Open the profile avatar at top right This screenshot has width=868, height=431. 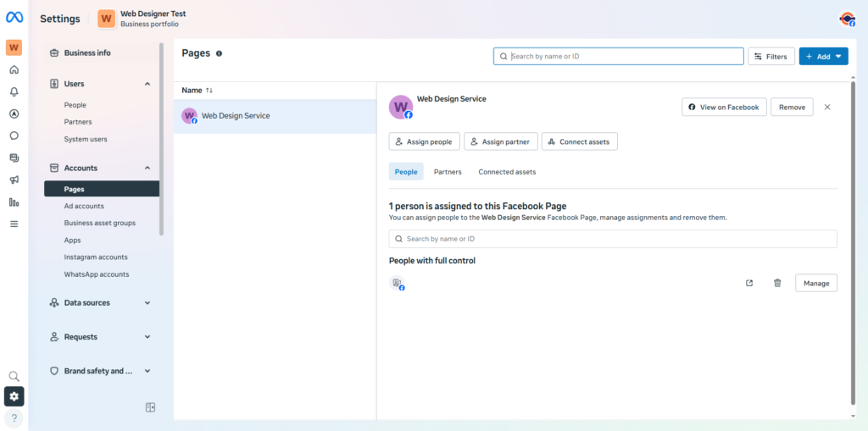coord(847,19)
